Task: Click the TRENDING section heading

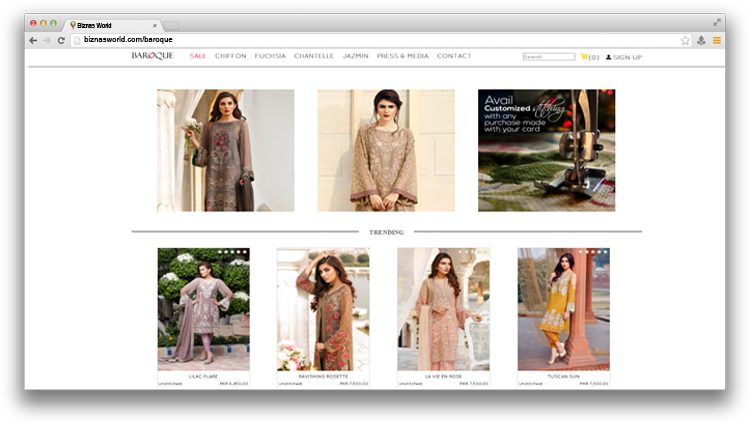Action: coord(386,232)
